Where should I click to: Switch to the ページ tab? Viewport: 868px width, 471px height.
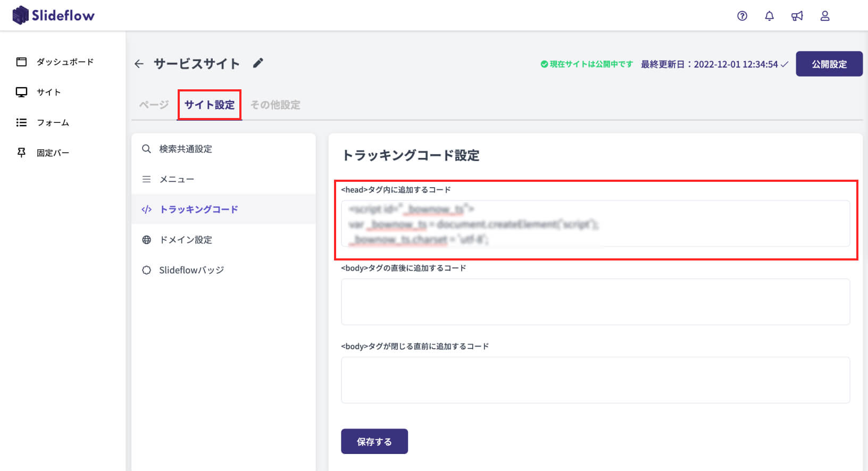(154, 105)
